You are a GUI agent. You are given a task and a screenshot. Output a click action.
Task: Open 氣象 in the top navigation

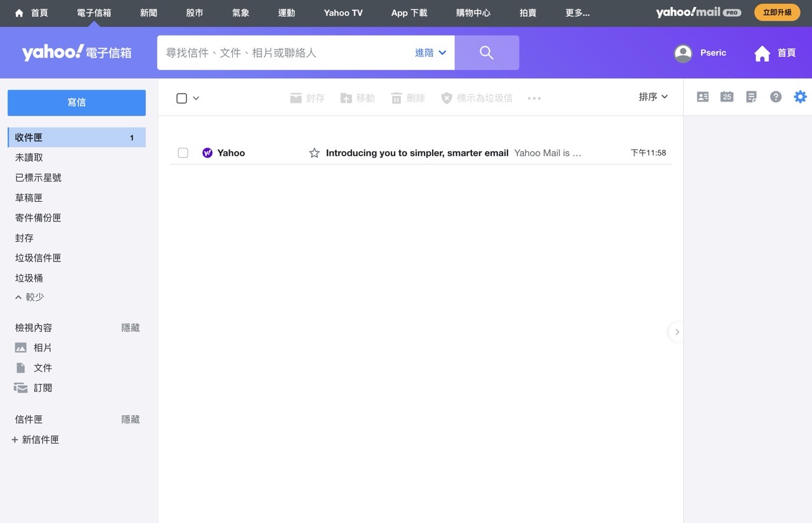click(x=241, y=13)
